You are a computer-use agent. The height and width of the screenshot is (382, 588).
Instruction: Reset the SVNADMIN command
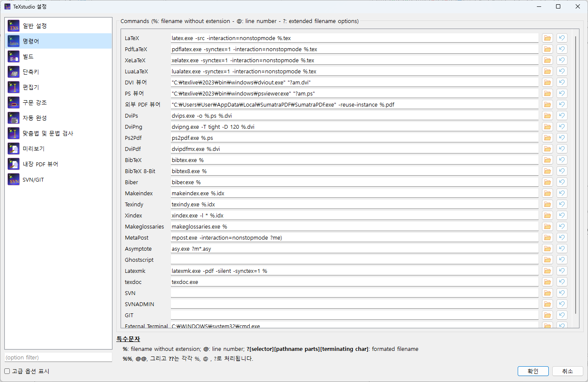pos(562,304)
